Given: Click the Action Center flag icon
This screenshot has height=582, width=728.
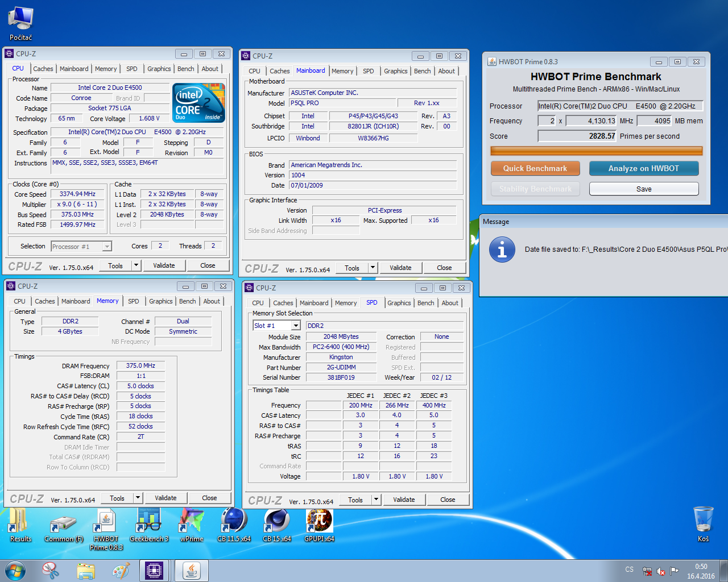Looking at the screenshot, I should coord(675,571).
